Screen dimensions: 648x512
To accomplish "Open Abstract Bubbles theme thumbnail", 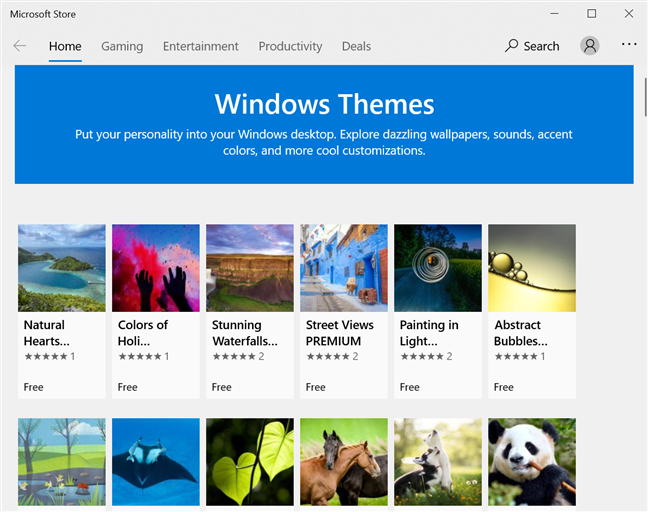I will [x=532, y=268].
